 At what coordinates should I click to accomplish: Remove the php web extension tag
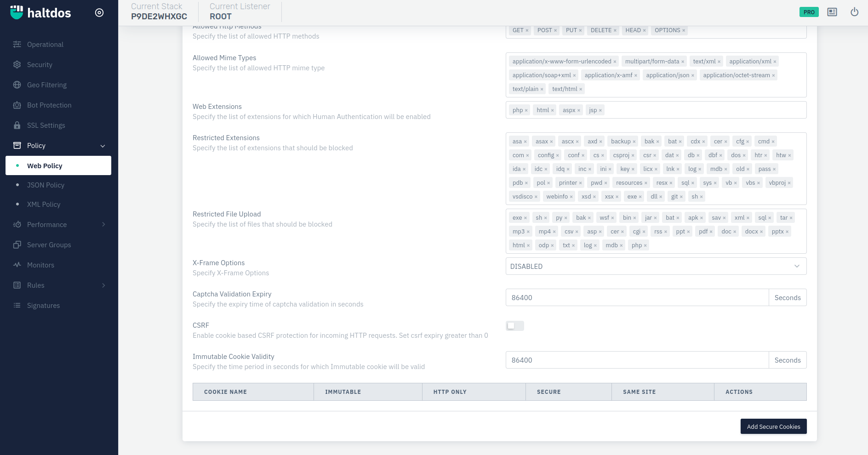526,111
